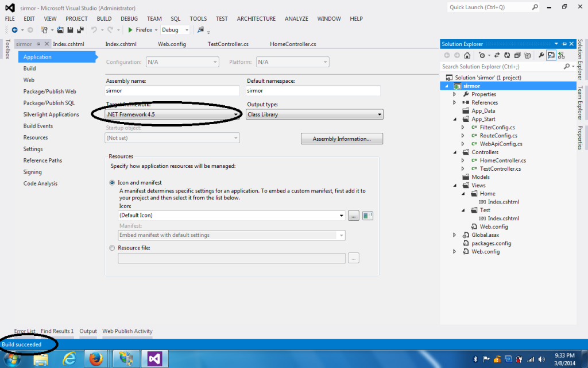Collapse the App_Start folder

coord(455,119)
